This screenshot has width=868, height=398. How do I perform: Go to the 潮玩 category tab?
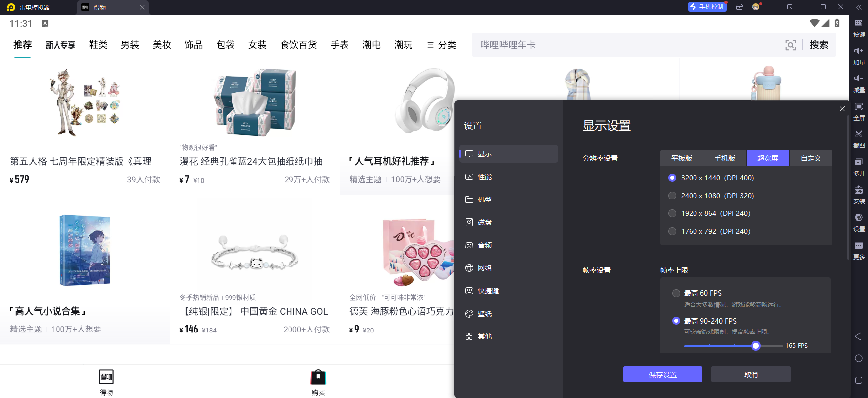coord(403,45)
